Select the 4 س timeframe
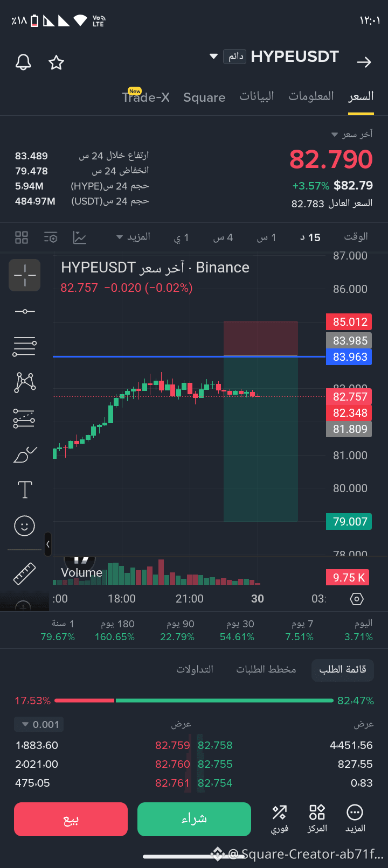This screenshot has height=868, width=388. point(223,237)
